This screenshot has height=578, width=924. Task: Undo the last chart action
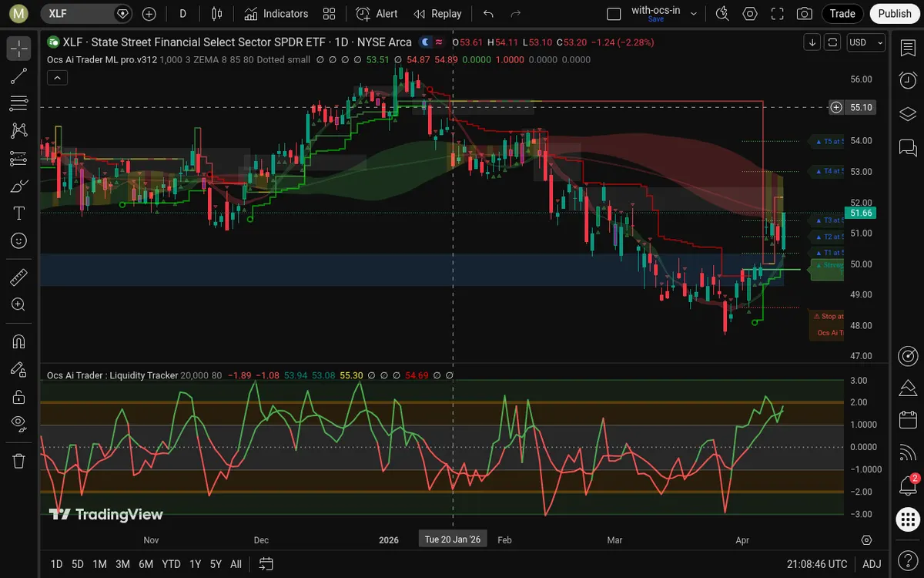488,14
